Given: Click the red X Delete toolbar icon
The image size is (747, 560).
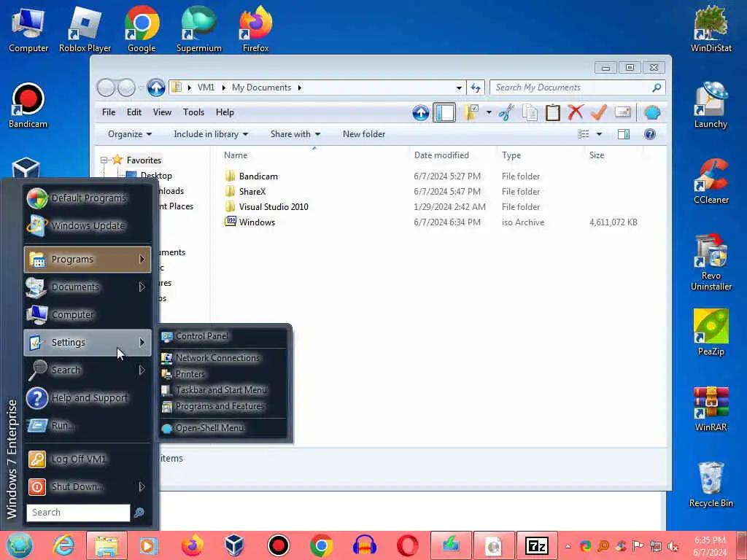Looking at the screenshot, I should click(576, 113).
